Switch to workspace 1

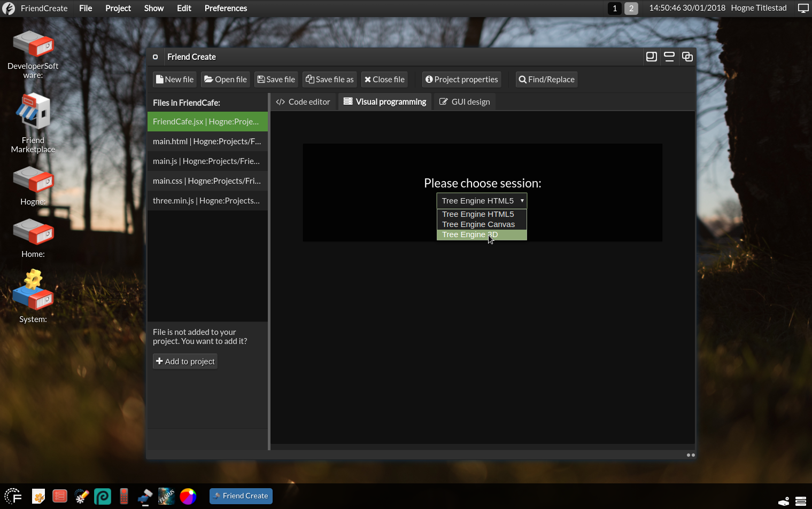point(615,8)
